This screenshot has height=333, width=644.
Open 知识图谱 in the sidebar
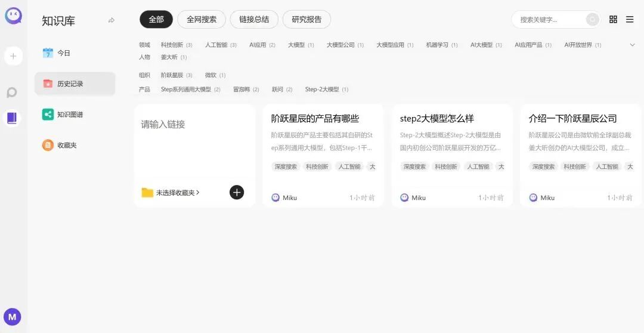click(x=75, y=115)
